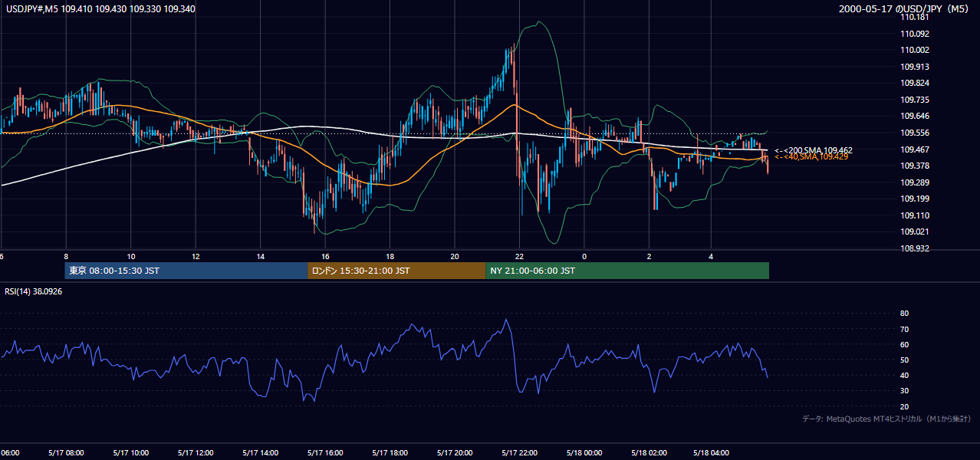Click hour label 12 under price chart
980x460 pixels.
point(196,256)
